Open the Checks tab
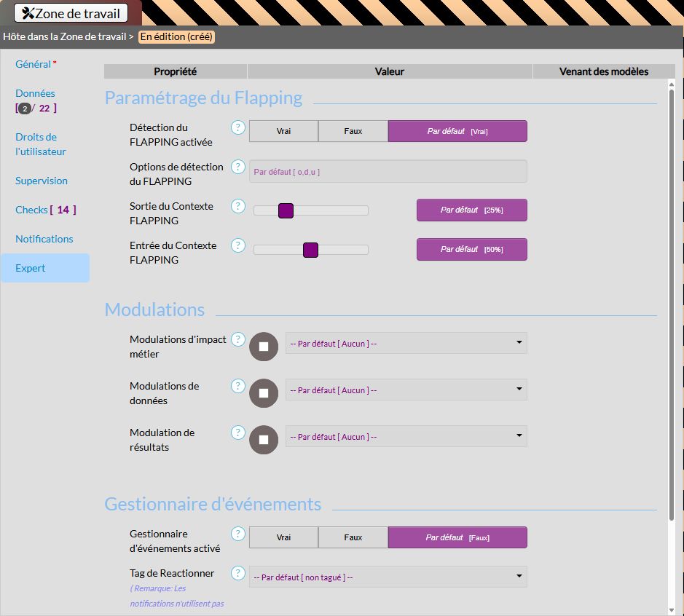The width and height of the screenshot is (684, 616). point(32,210)
